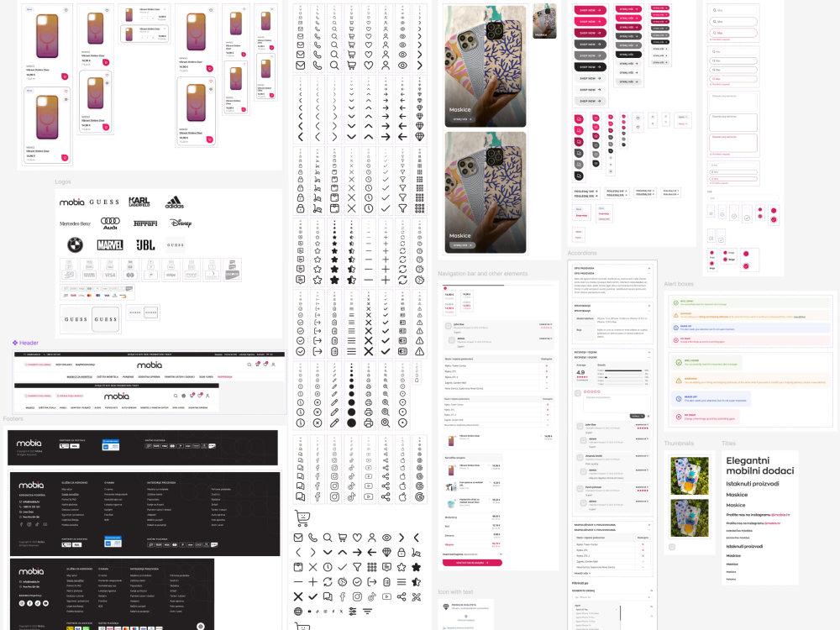This screenshot has height=630, width=840.
Task: Click the purple Header component label
Action: pyautogui.click(x=25, y=343)
